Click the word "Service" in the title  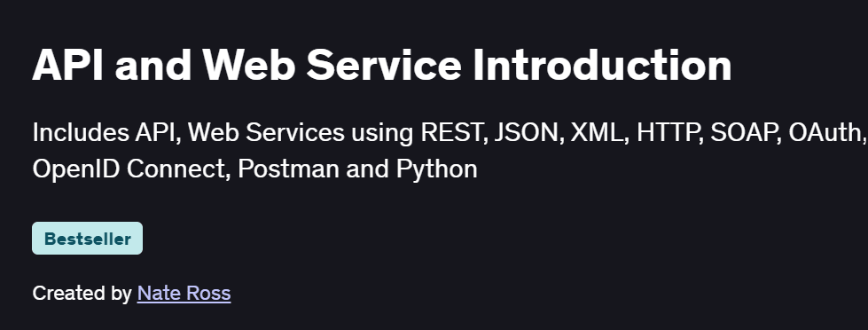tap(384, 66)
